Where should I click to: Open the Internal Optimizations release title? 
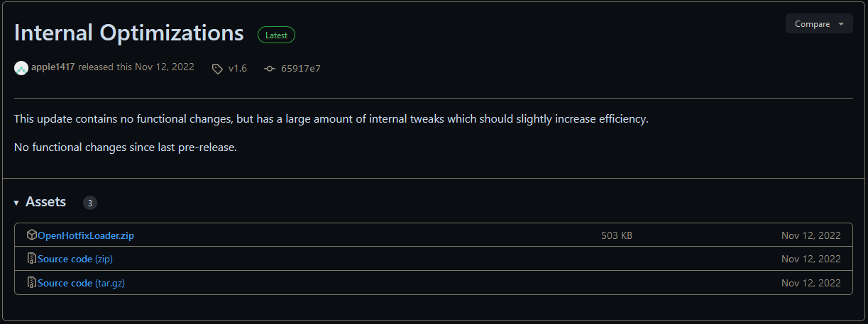tap(128, 33)
